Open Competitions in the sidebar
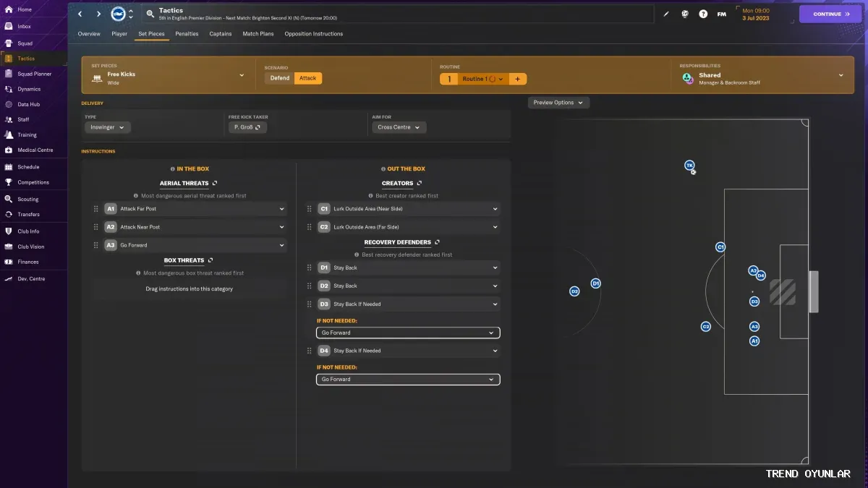The image size is (868, 488). tap(33, 182)
